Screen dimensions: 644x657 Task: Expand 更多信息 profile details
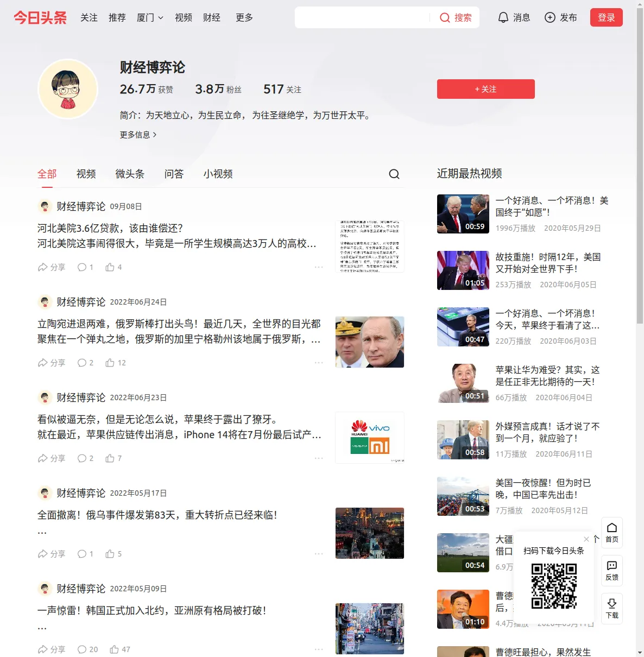138,135
